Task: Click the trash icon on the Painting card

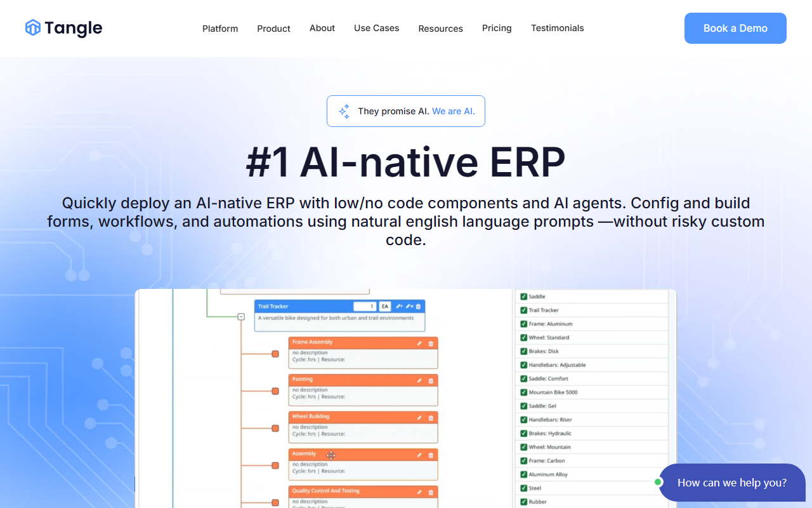Action: [431, 381]
